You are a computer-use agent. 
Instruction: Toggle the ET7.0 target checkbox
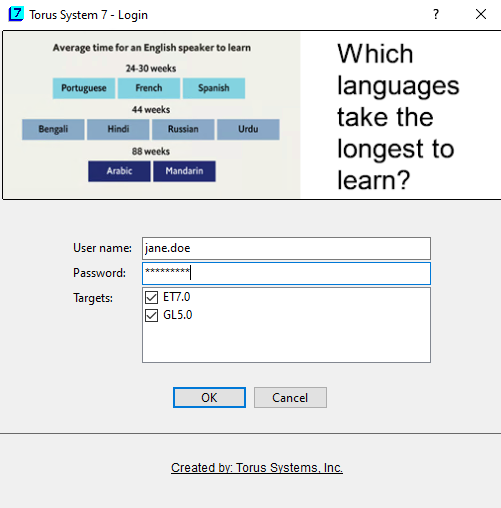tap(151, 297)
